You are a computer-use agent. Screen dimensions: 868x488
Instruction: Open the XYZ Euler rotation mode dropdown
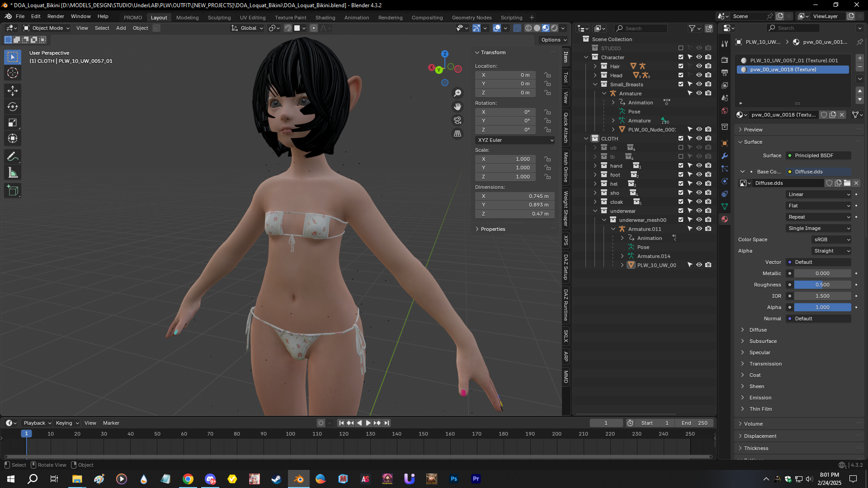click(515, 140)
